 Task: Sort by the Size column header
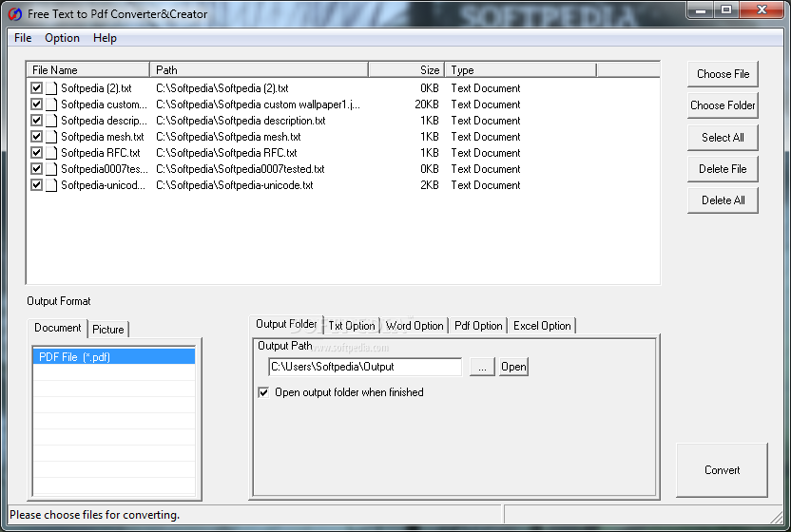click(x=407, y=70)
